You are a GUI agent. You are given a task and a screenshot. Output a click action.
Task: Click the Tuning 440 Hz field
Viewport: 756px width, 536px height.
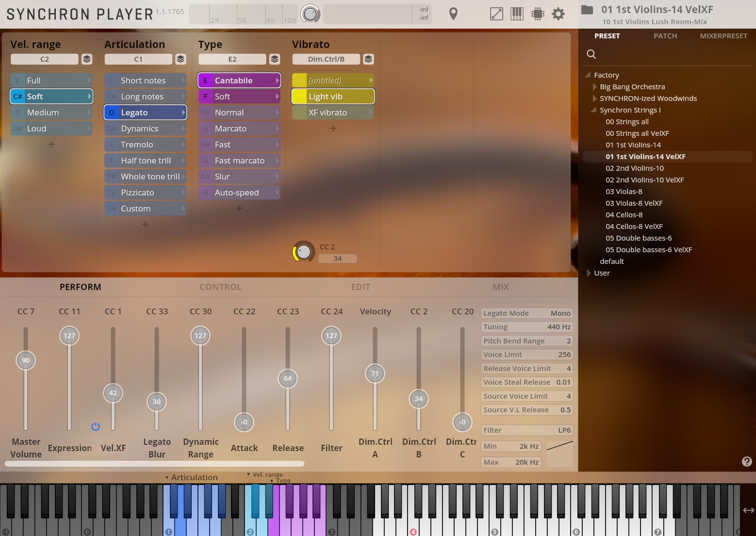click(527, 327)
